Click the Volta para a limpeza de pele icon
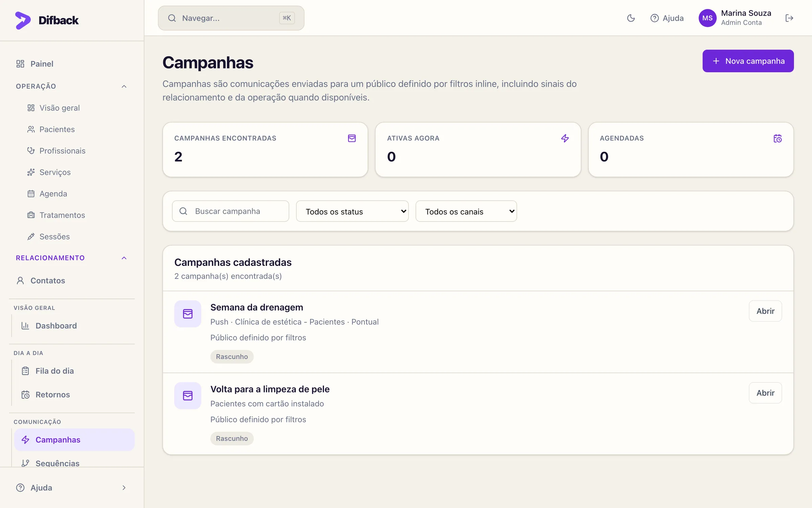The image size is (812, 508). (x=188, y=396)
